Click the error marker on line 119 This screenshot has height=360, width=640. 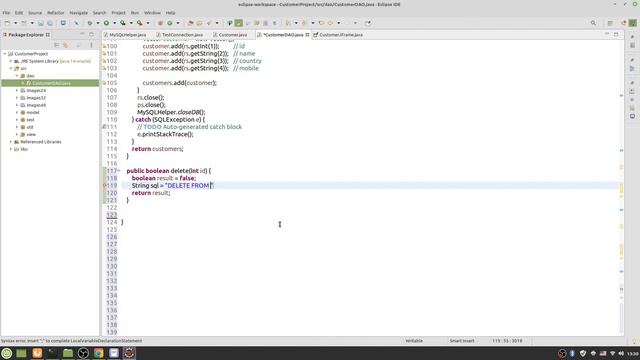(104, 185)
